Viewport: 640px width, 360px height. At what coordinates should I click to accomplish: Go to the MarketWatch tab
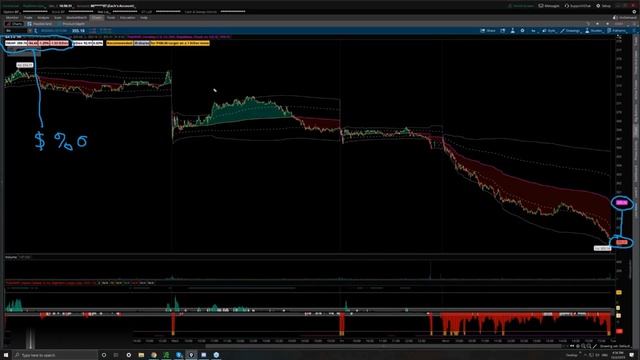(x=76, y=18)
